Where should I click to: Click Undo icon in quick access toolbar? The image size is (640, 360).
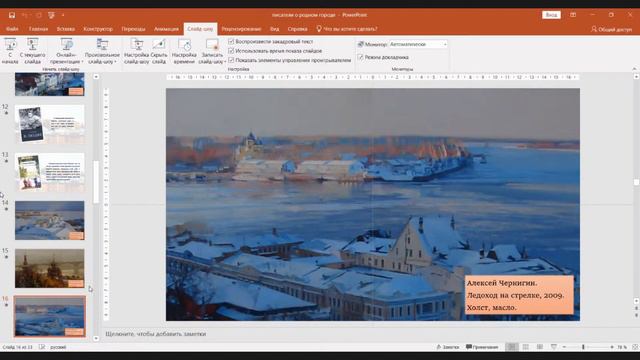coord(25,15)
